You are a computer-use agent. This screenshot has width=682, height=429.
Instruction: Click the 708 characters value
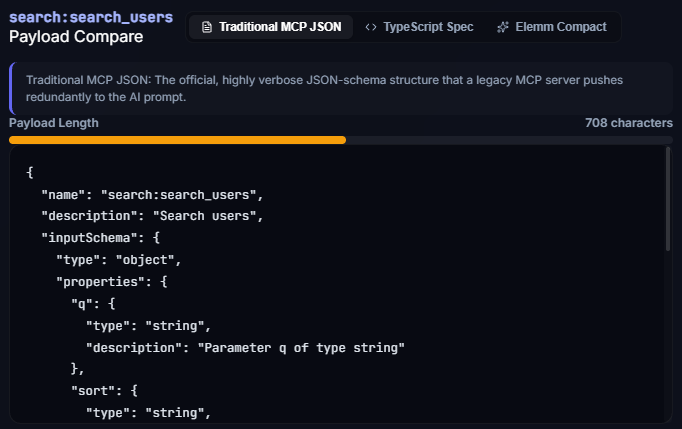629,123
